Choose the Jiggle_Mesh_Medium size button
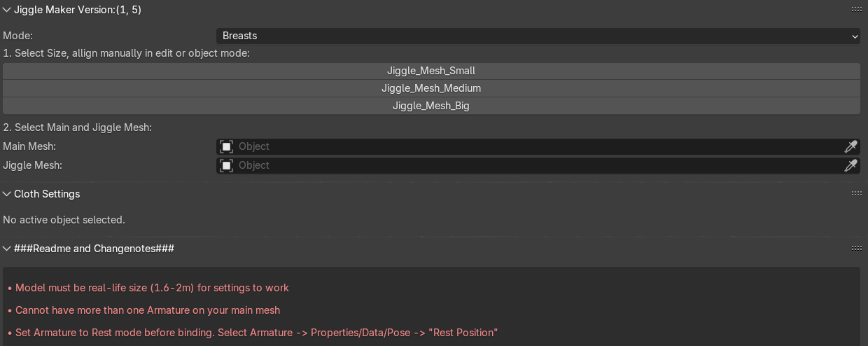Screen dimensions: 868x346 click(x=431, y=88)
